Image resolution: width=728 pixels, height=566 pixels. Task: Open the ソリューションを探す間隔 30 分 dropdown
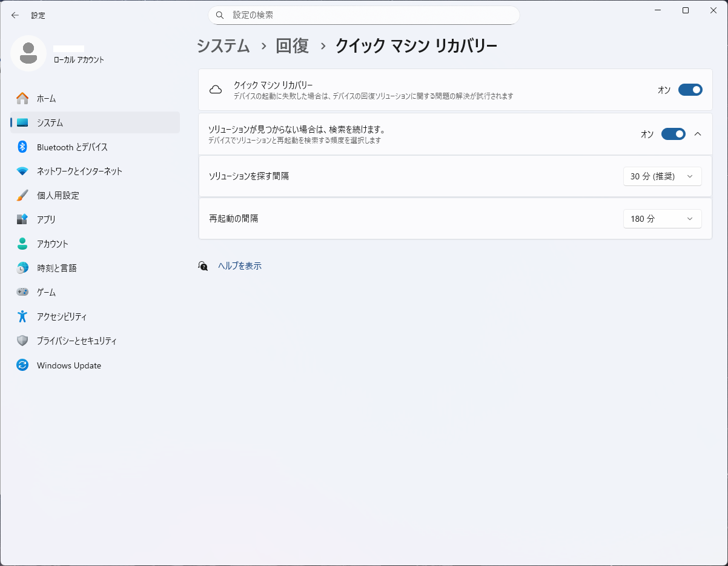point(662,176)
